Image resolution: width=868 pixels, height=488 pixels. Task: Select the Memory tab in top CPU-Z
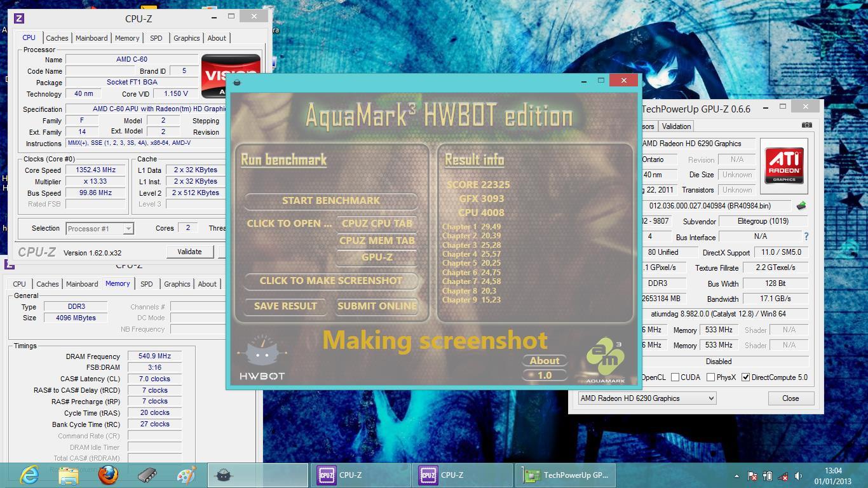(x=127, y=38)
